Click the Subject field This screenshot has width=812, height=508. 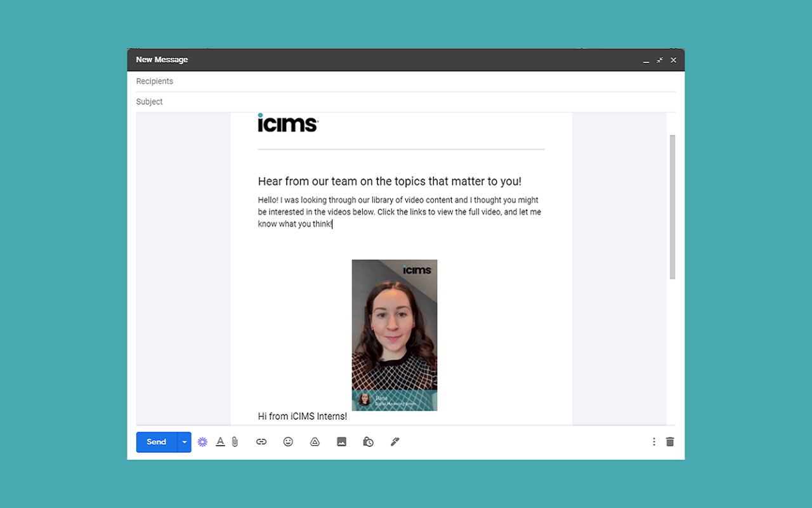[x=406, y=102]
